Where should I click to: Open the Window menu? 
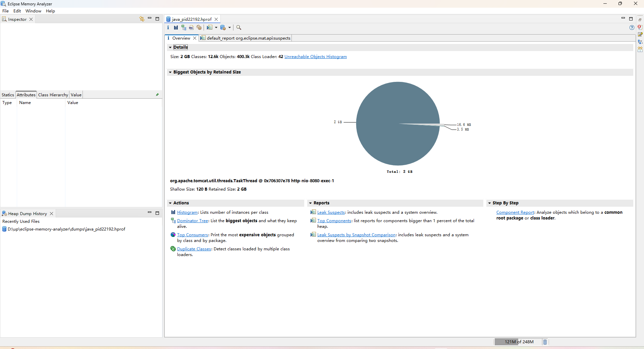33,11
